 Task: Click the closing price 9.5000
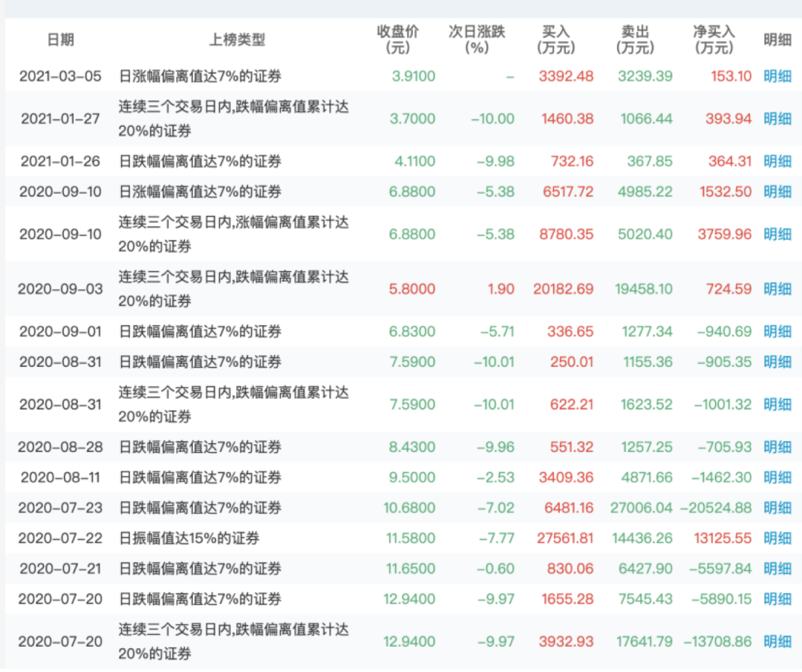pos(411,477)
